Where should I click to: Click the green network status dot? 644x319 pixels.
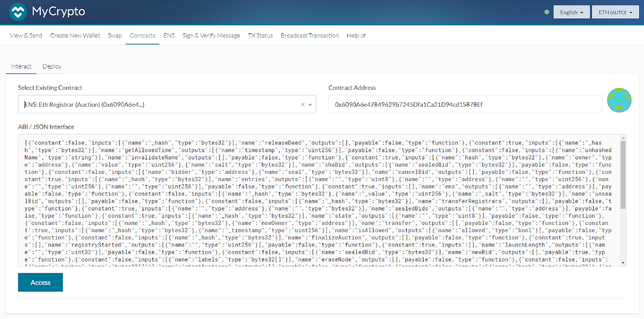pos(546,12)
